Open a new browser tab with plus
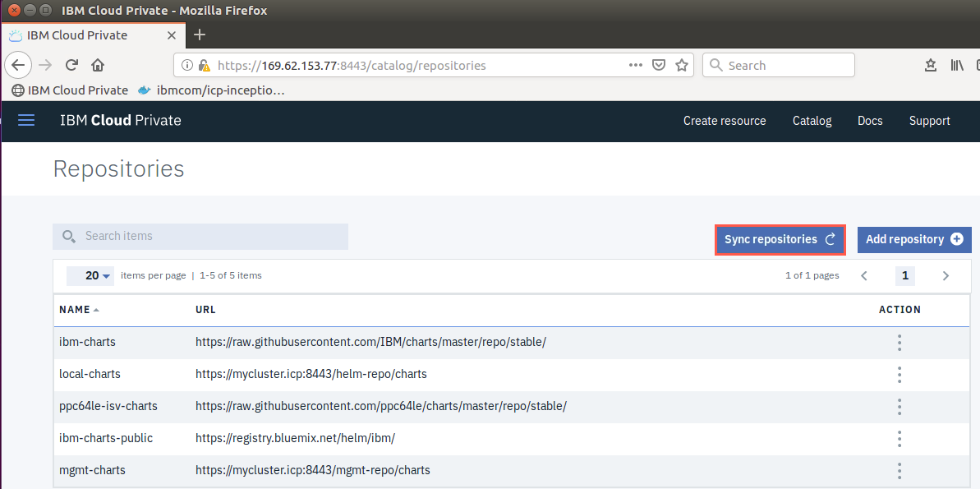The image size is (980, 489). [200, 35]
